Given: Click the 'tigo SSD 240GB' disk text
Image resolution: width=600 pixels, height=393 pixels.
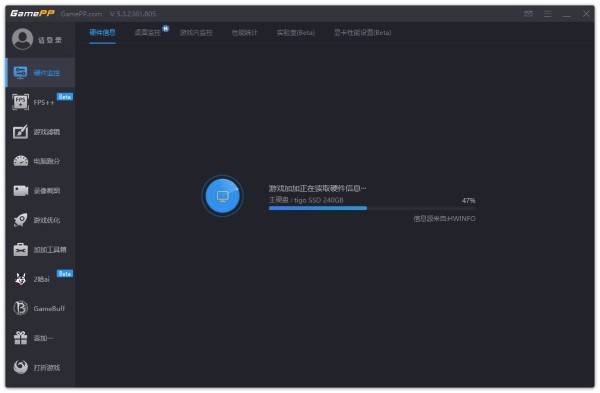Looking at the screenshot, I should click(x=318, y=200).
